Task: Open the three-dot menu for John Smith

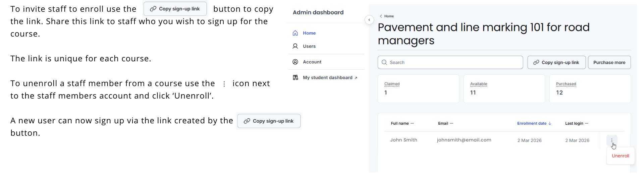Action: click(x=612, y=140)
